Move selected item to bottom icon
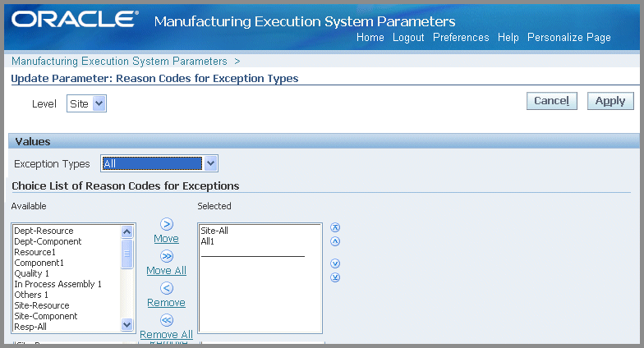 click(335, 277)
